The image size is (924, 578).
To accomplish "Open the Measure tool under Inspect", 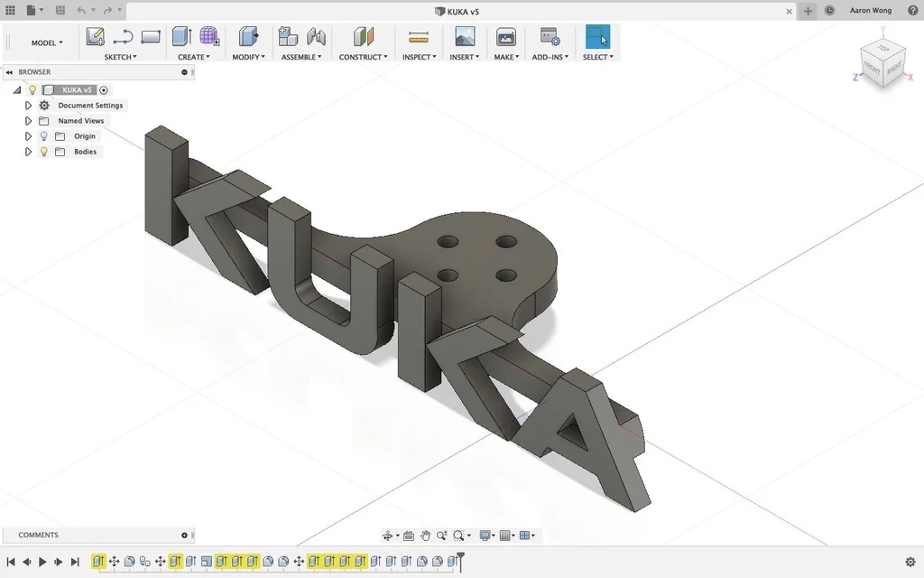I will (419, 37).
